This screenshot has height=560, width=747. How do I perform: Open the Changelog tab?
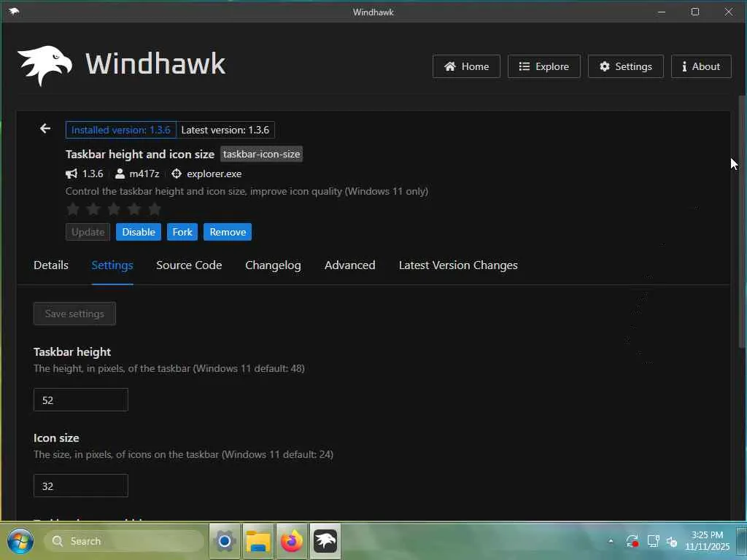(273, 265)
